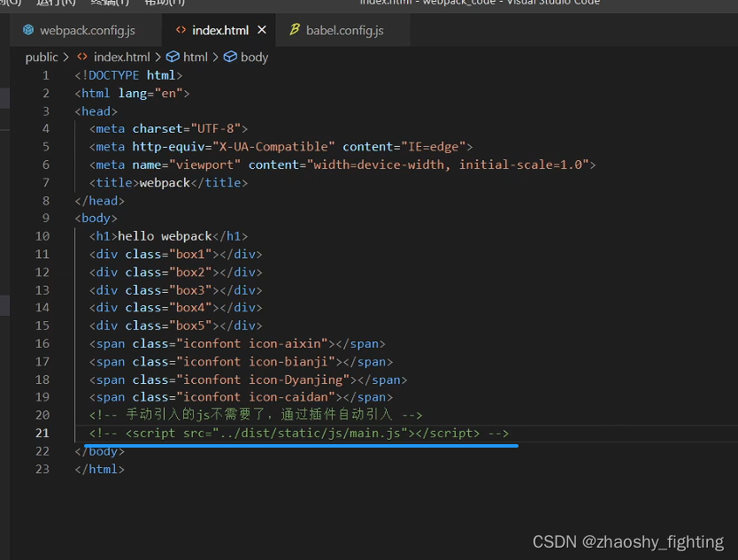Click the charset "UTF-8" value
The height and width of the screenshot is (560, 738).
click(x=216, y=128)
